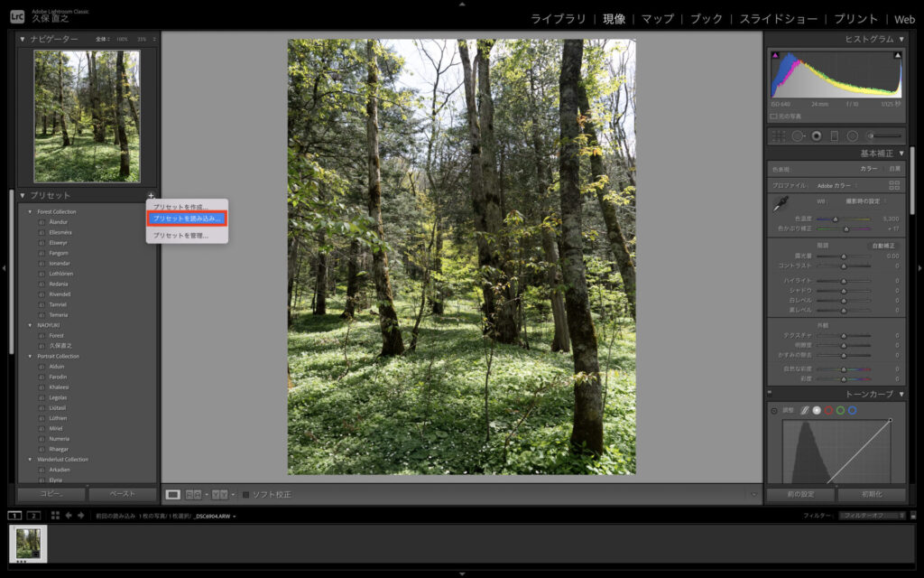Collapse the ナビゲーター panel
The height and width of the screenshot is (578, 924).
pos(23,39)
